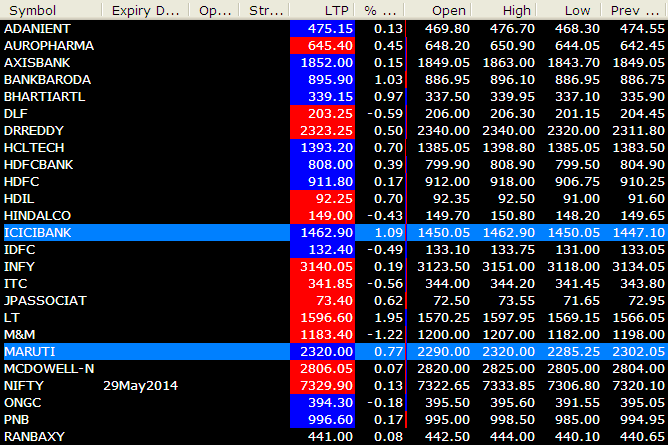668x445 pixels.
Task: Click JPASSOCIAT Prev close 72.95
Action: coord(647,301)
